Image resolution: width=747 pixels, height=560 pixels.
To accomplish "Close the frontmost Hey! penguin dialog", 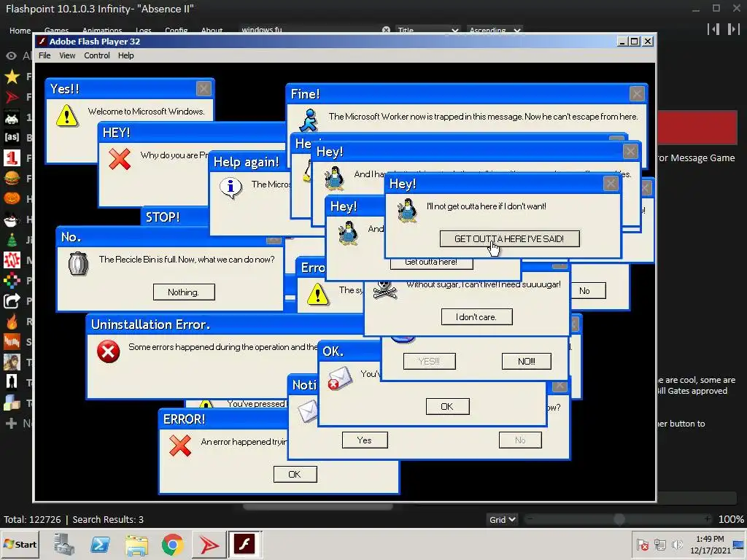I will (611, 183).
